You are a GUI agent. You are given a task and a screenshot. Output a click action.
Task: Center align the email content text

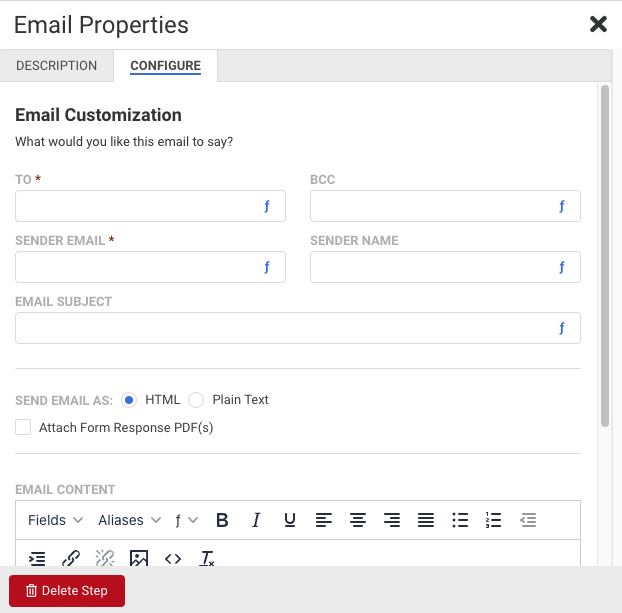[358, 520]
